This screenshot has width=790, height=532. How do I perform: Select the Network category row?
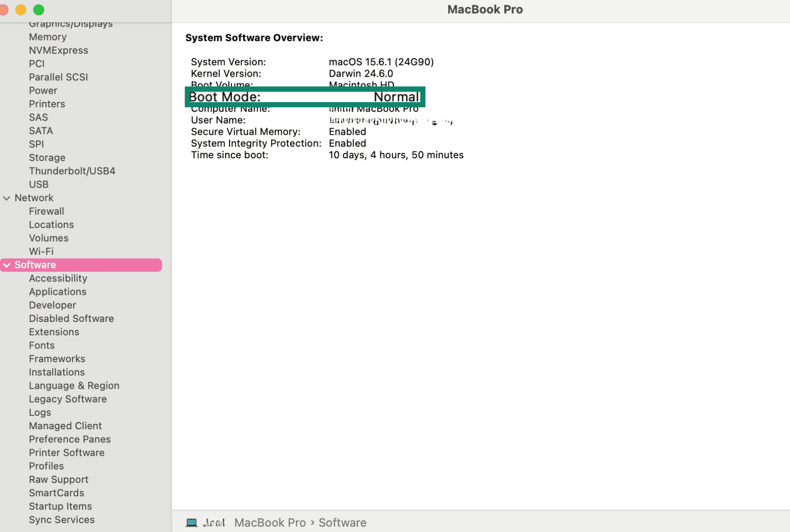(x=34, y=198)
